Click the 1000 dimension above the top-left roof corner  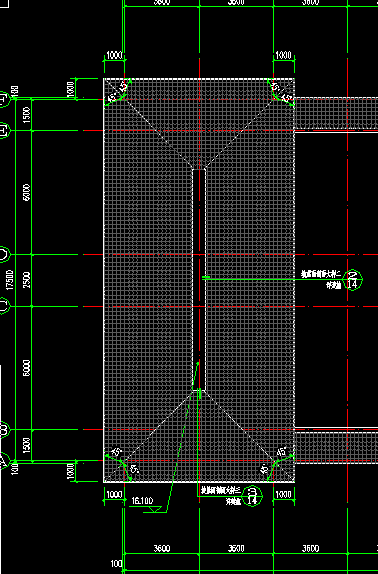click(x=114, y=56)
